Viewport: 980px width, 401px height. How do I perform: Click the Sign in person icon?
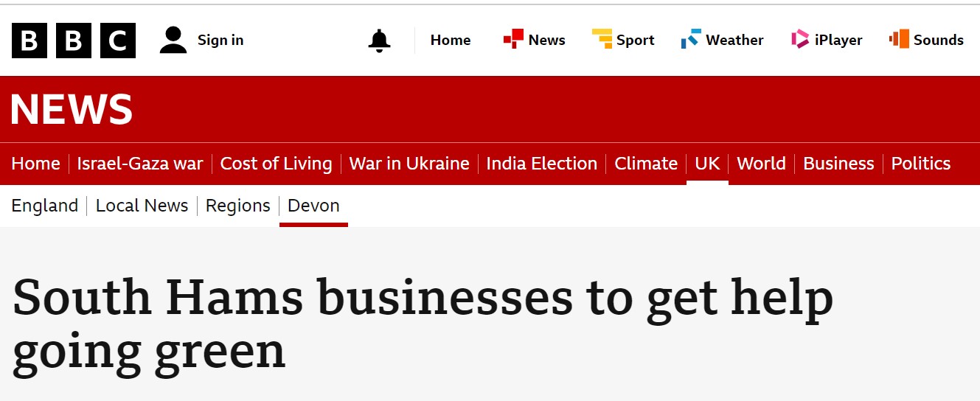click(173, 41)
